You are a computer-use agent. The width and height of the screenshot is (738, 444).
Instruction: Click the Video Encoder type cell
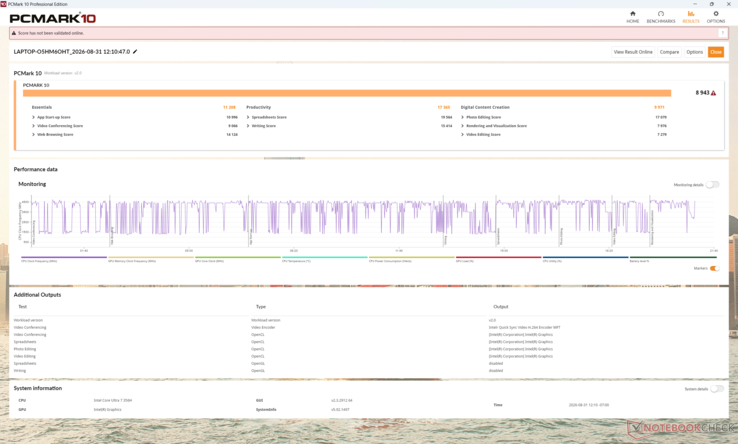(x=263, y=327)
